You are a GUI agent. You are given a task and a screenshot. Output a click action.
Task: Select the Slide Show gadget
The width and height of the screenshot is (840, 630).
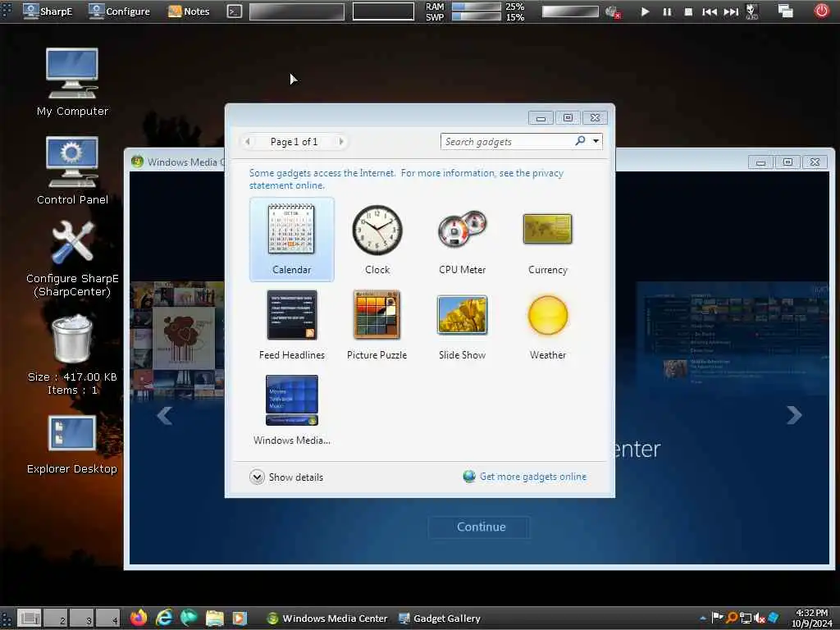coord(463,325)
